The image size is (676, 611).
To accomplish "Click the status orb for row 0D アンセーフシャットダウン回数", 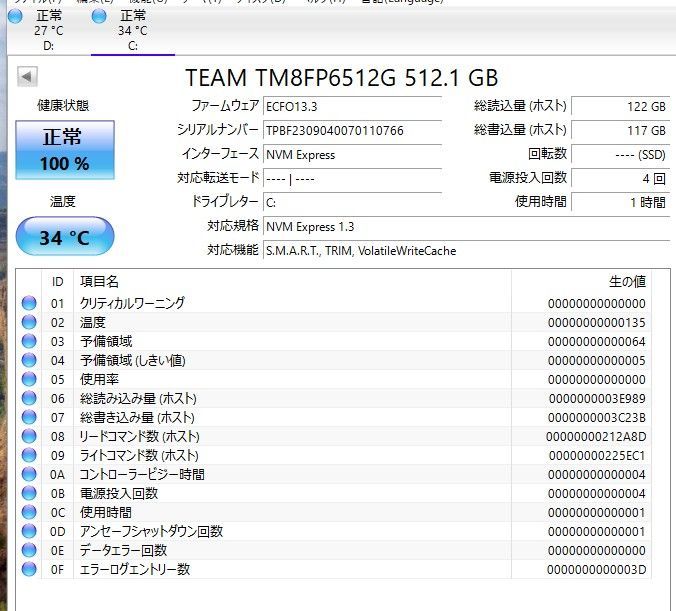I will (x=29, y=531).
